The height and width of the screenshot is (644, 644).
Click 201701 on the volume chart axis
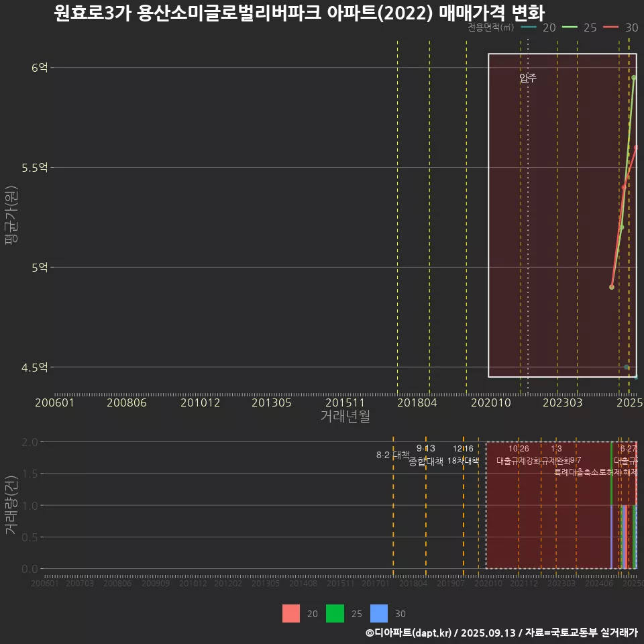pos(376,583)
